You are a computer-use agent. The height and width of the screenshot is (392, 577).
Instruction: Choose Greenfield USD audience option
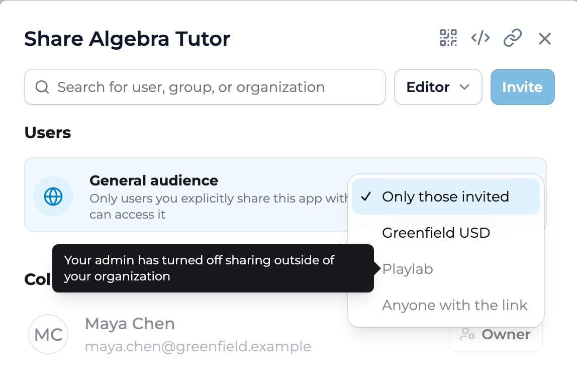pos(446,233)
